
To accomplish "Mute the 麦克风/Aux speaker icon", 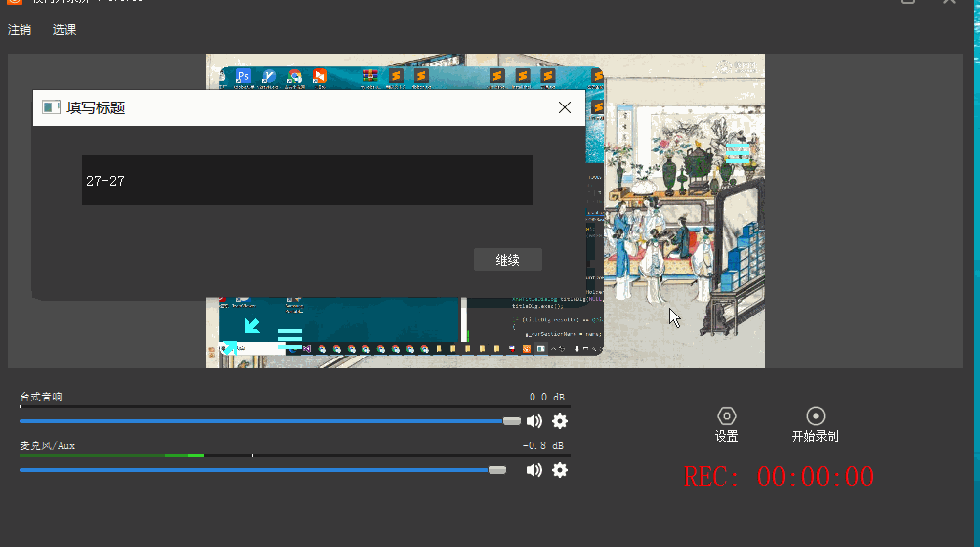I will tap(534, 470).
